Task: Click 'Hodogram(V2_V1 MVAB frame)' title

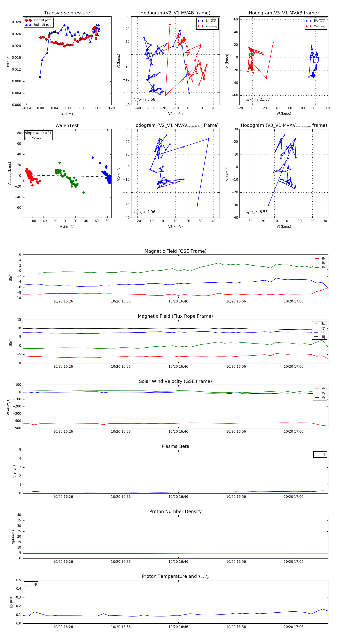Action: (x=175, y=13)
